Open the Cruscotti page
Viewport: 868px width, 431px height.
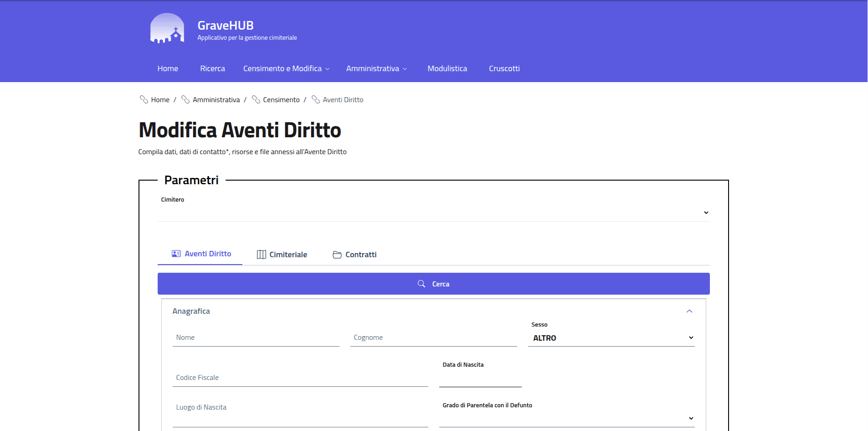tap(504, 68)
